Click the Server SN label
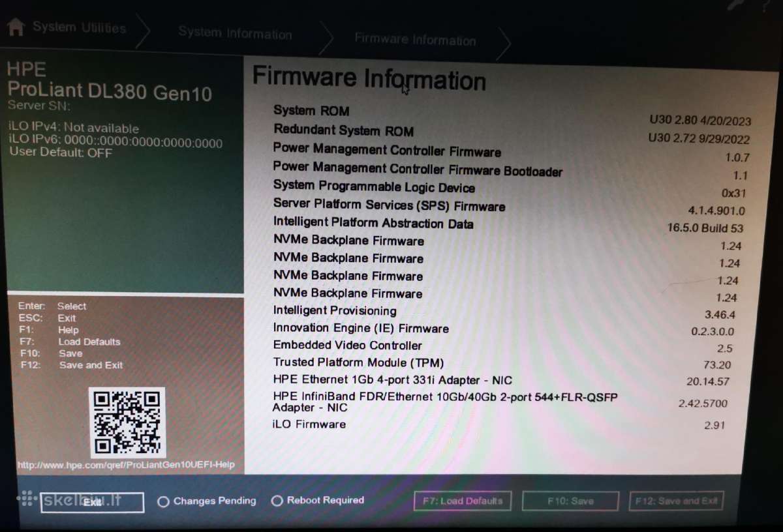 click(38, 105)
